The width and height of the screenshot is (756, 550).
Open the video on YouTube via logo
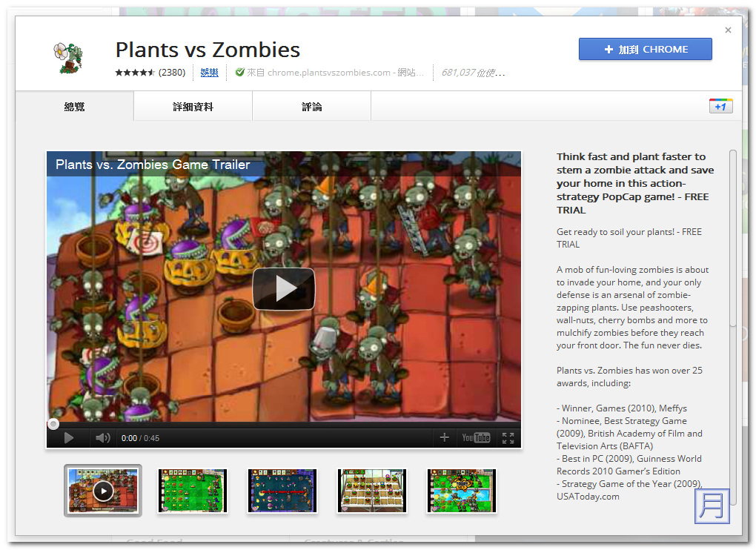coord(476,438)
